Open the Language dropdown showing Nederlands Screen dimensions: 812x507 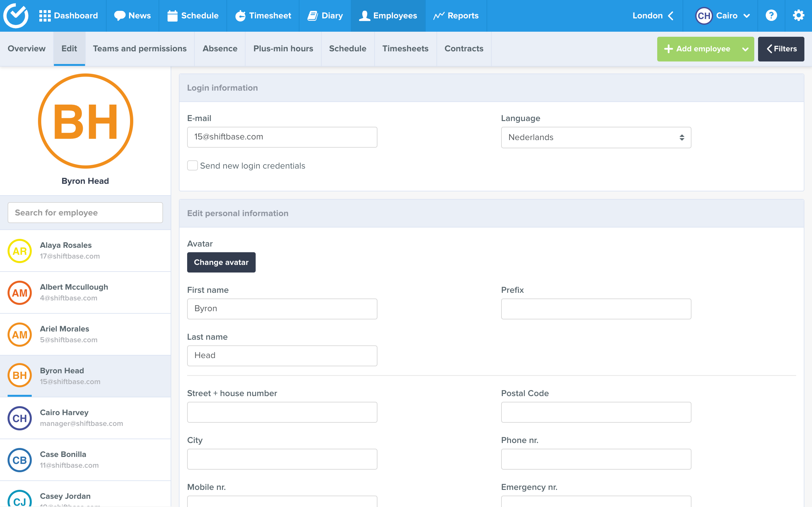(596, 138)
